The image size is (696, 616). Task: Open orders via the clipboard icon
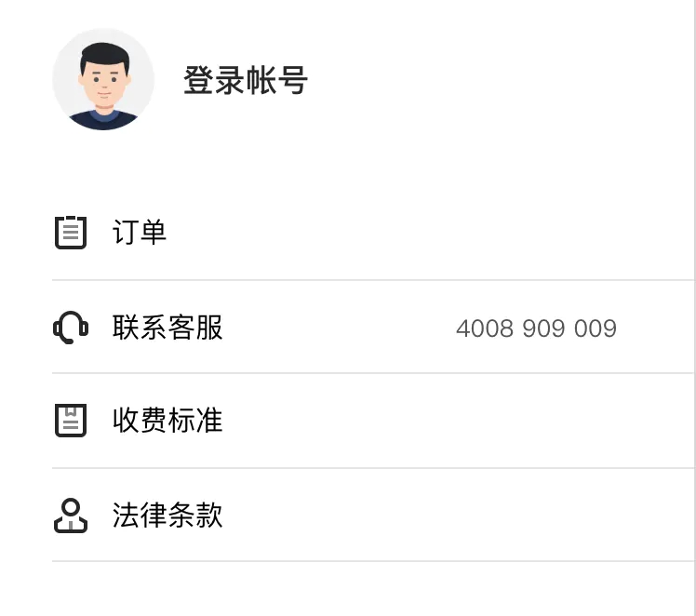[x=71, y=232]
